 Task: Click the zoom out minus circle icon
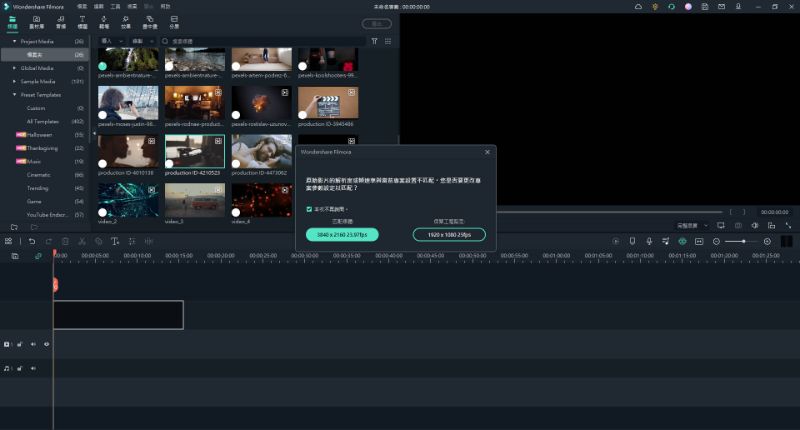(x=716, y=241)
